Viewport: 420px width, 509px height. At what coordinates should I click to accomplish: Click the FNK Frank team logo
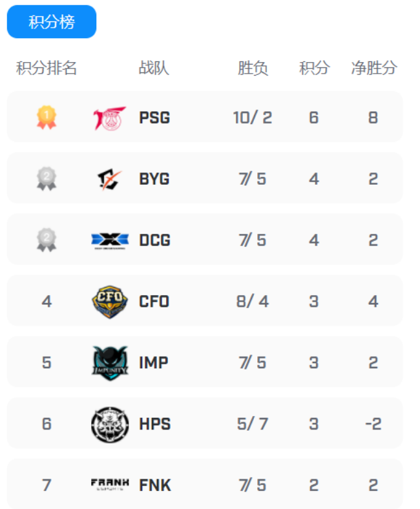110,484
